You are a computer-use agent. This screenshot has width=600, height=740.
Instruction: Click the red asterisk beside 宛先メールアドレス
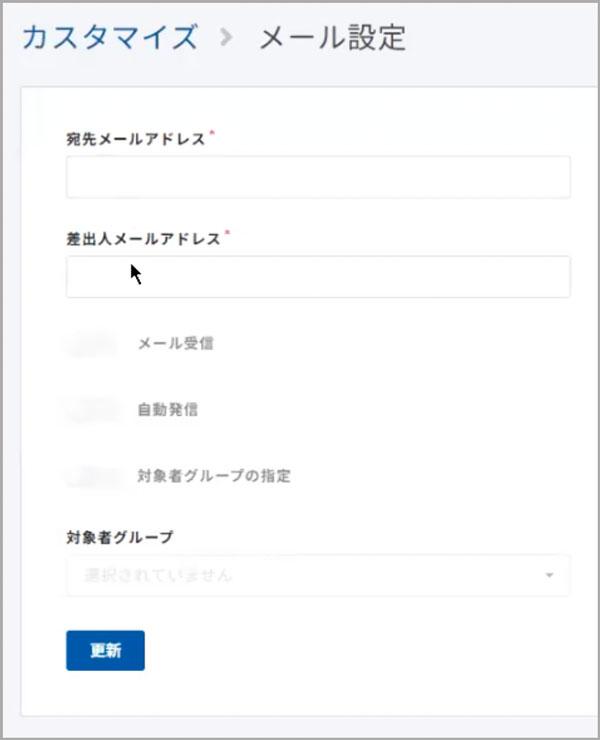213,136
